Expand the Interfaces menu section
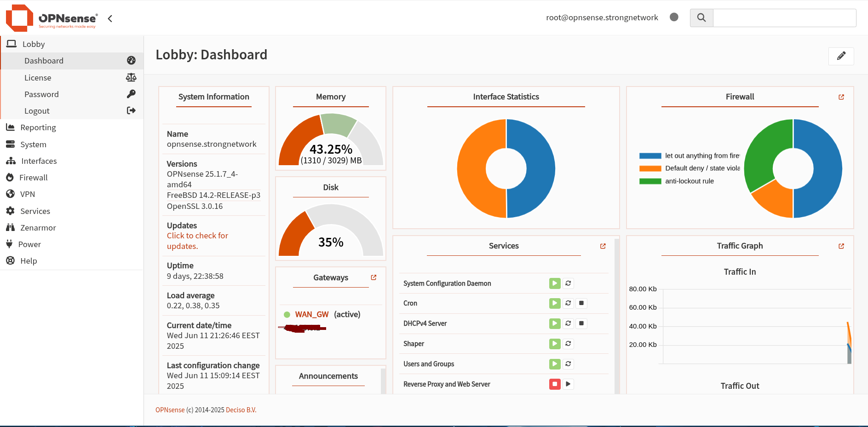The height and width of the screenshot is (427, 868). pos(39,161)
